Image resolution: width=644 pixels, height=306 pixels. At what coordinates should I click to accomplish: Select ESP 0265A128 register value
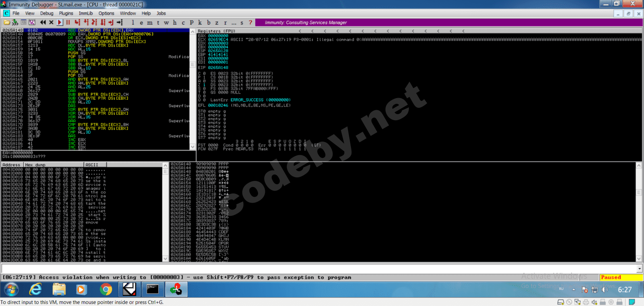pos(218,51)
